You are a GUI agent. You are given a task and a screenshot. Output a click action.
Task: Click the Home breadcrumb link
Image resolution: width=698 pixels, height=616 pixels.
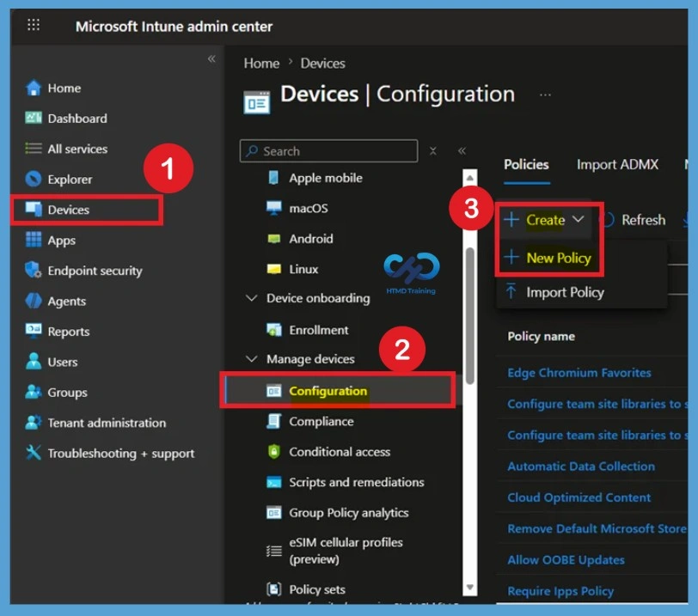(x=261, y=64)
